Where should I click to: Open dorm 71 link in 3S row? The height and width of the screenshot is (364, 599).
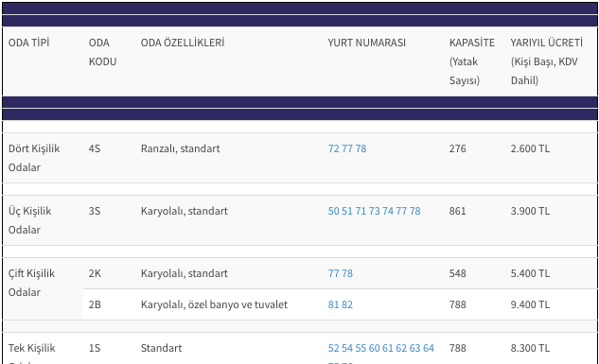tap(361, 211)
